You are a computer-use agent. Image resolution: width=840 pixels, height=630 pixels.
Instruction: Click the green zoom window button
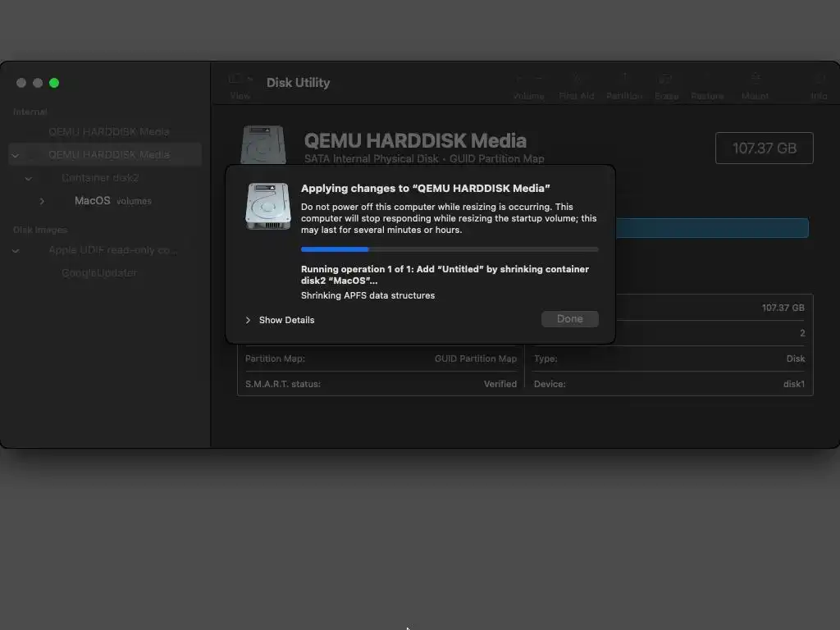(x=54, y=83)
